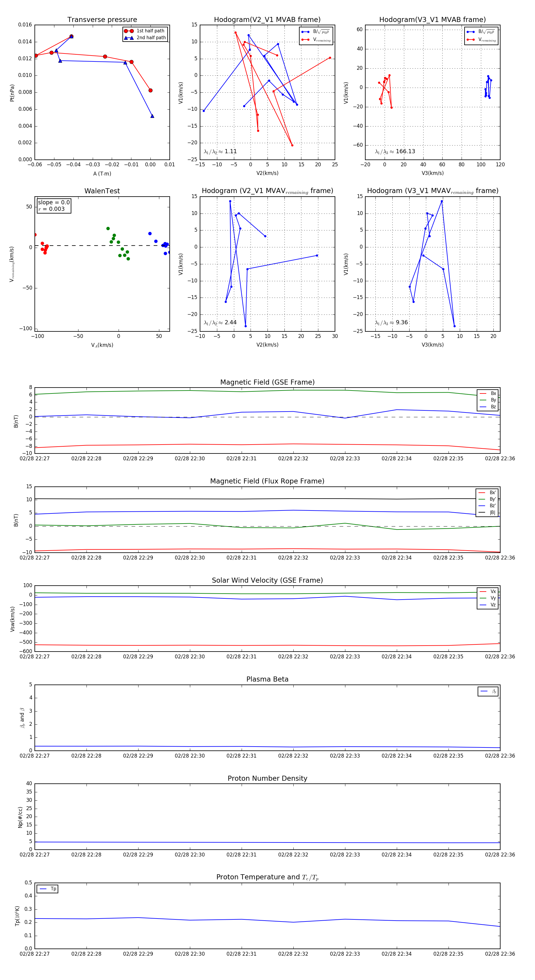Click the "V_A(km/s)" axis label under WalenTest
Viewport: 535px width, 980px height.
(102, 345)
